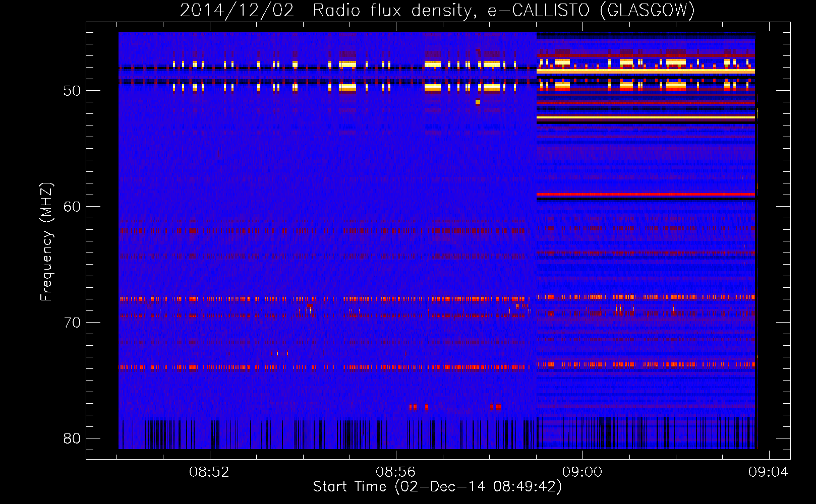Click the 80 frequency tick label

pyautogui.click(x=72, y=438)
